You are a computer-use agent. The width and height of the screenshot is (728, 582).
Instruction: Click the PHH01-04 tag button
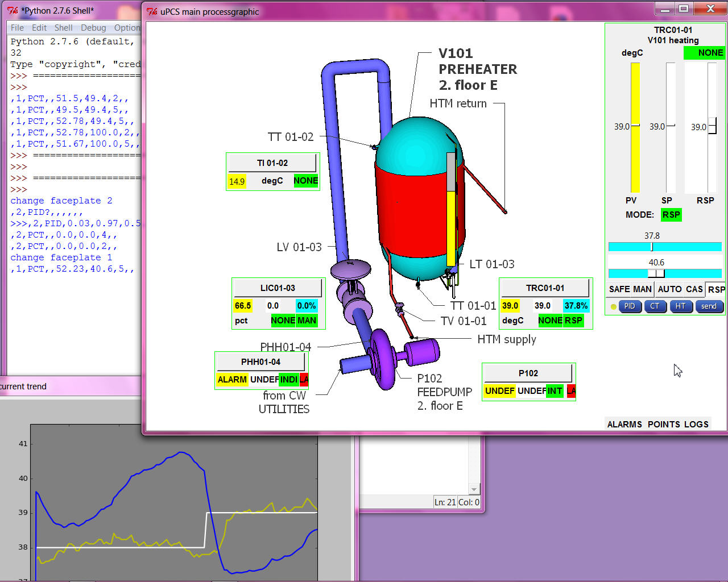260,362
